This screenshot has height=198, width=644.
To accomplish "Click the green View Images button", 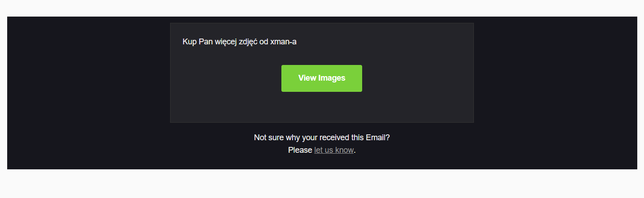I will click(321, 78).
